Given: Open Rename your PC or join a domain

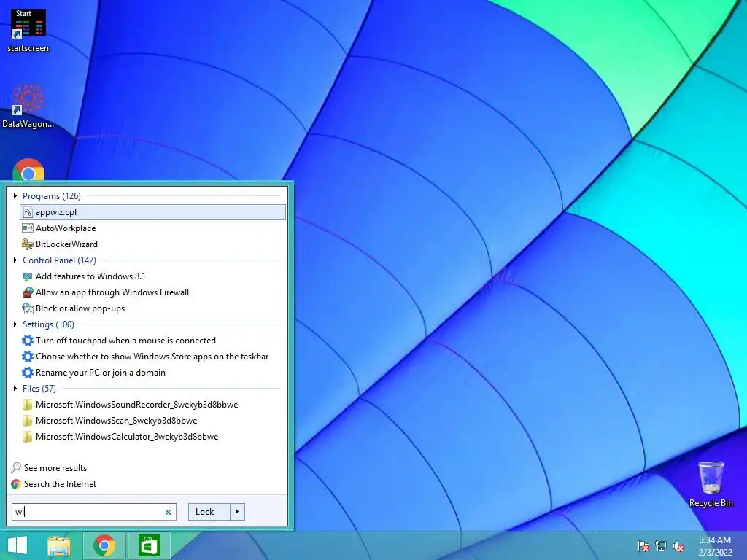Looking at the screenshot, I should pyautogui.click(x=153, y=373).
